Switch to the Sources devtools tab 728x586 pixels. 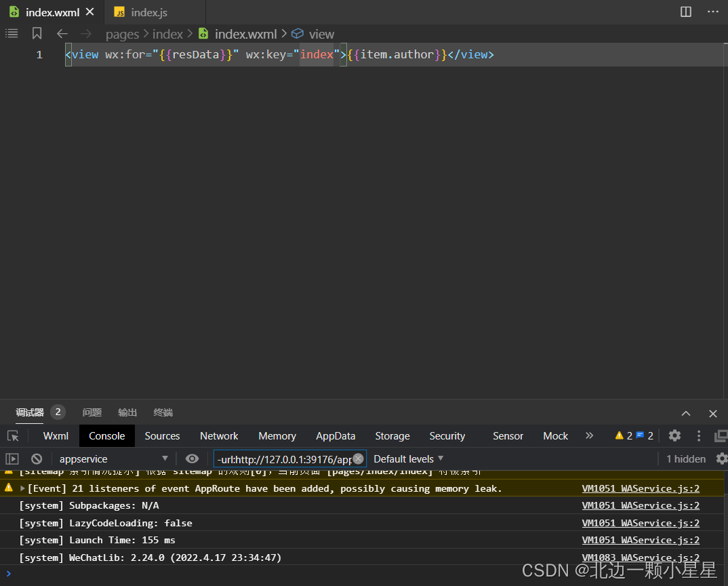pos(162,436)
